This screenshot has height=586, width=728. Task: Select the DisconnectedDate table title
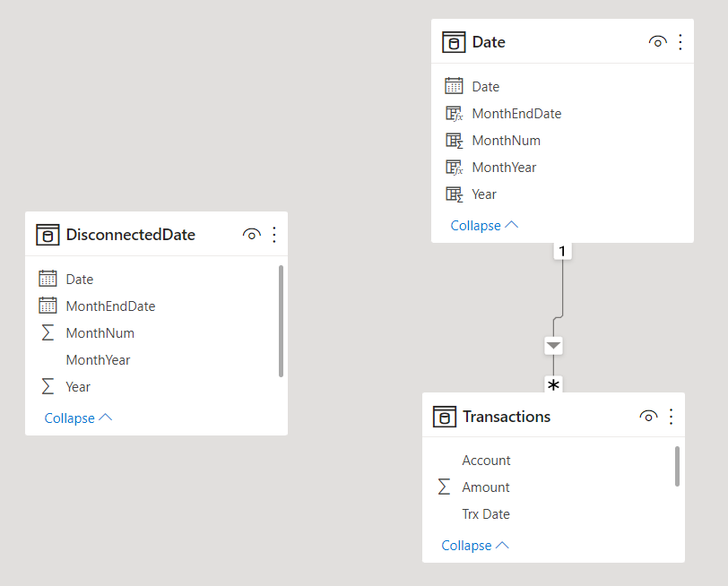pos(131,235)
